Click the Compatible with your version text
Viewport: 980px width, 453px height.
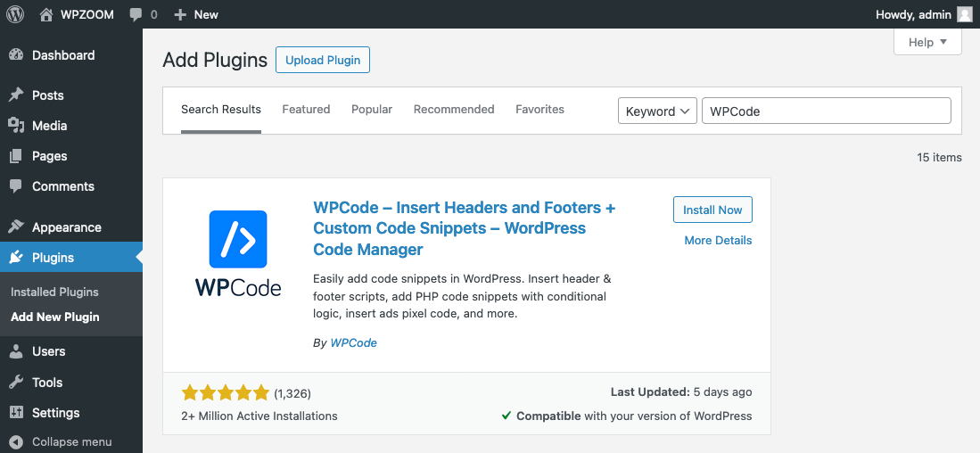pyautogui.click(x=634, y=416)
